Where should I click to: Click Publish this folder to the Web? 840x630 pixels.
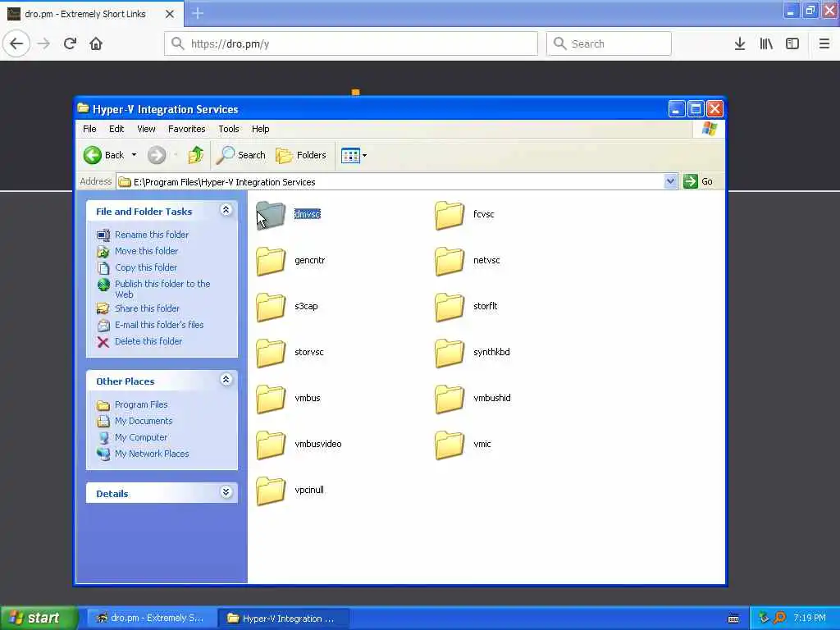coord(162,290)
